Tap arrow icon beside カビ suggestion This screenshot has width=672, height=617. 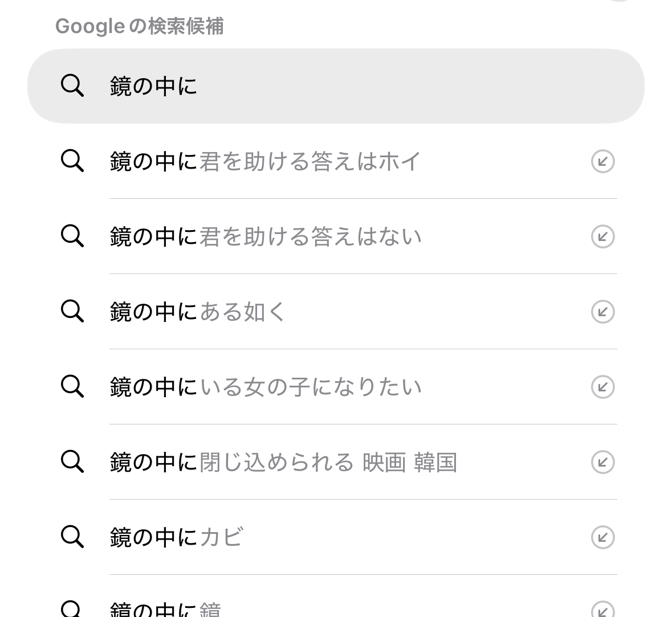(x=602, y=537)
